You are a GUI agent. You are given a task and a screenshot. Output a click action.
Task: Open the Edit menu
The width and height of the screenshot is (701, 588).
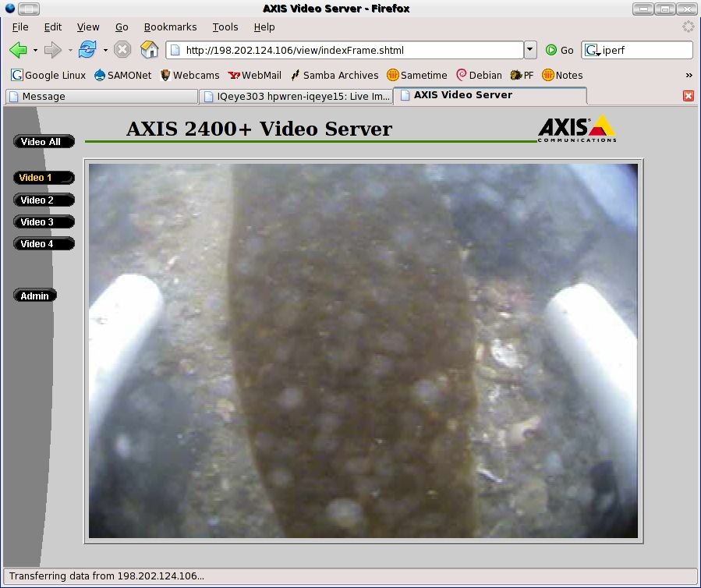pyautogui.click(x=53, y=27)
